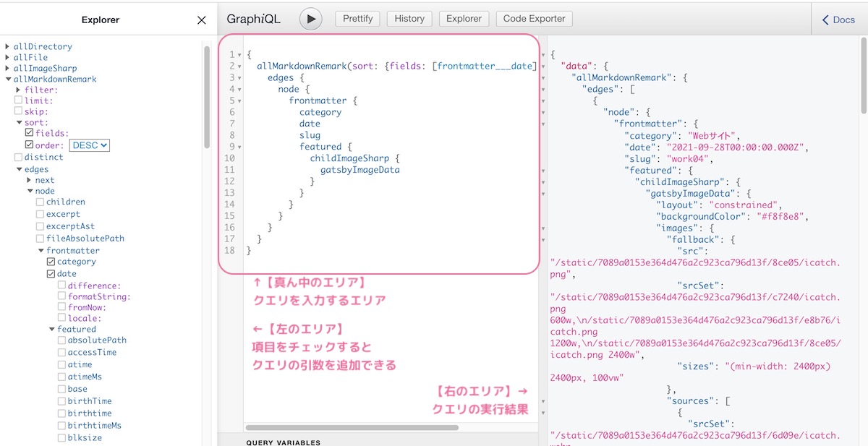Check the excerptAst field
The height and width of the screenshot is (446, 868).
[41, 226]
